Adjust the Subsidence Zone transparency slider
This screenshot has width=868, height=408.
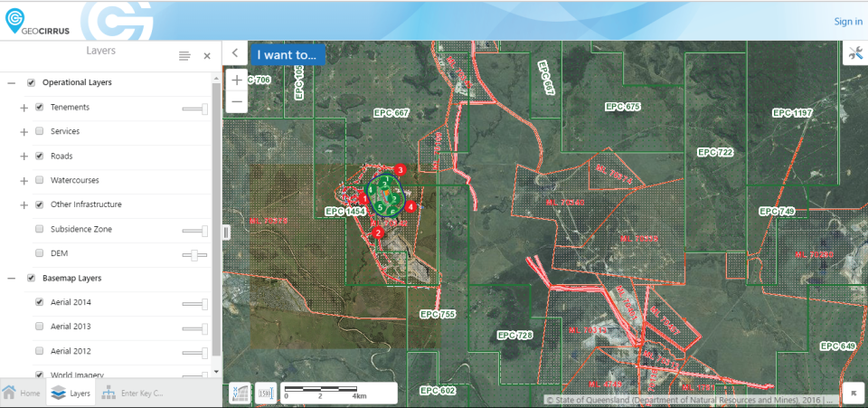click(x=195, y=231)
